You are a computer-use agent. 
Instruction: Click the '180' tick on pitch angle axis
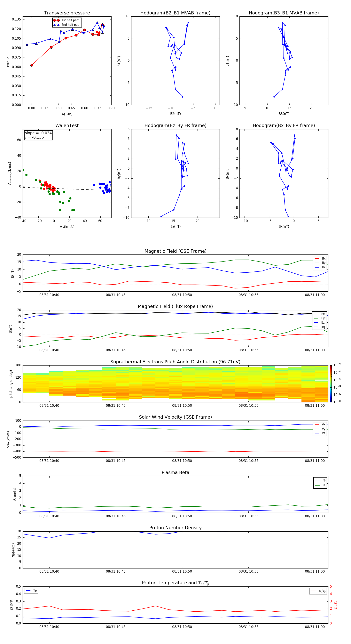(19, 365)
